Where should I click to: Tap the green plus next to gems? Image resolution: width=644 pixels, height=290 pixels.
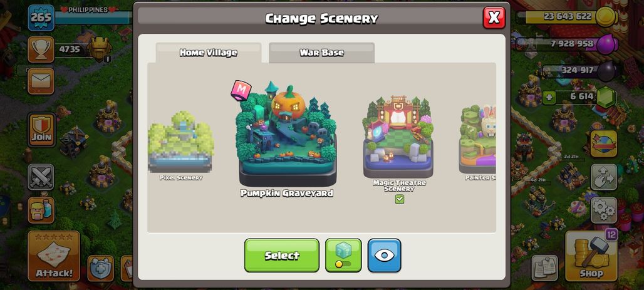pyautogui.click(x=548, y=98)
